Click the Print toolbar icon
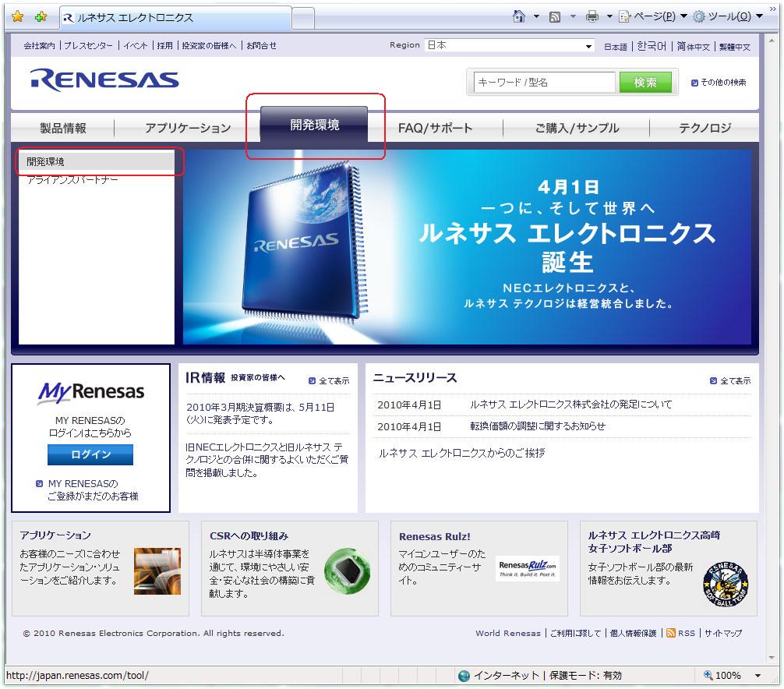The image size is (784, 689). click(592, 16)
